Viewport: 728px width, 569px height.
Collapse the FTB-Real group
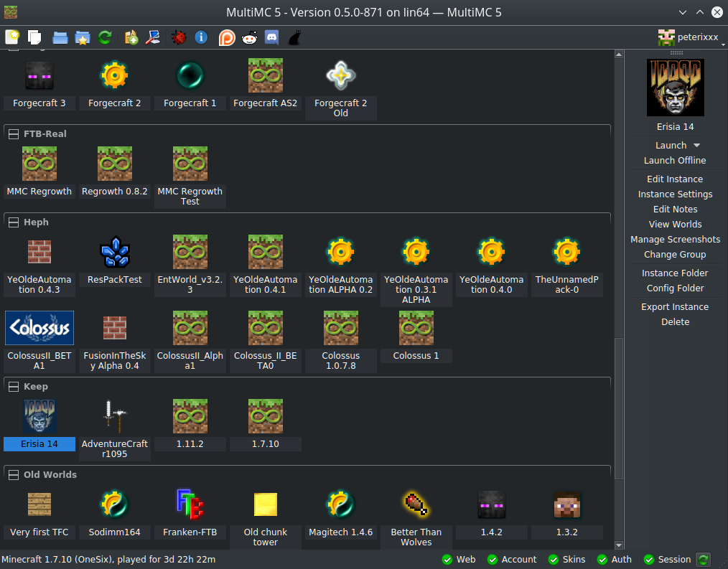(13, 134)
